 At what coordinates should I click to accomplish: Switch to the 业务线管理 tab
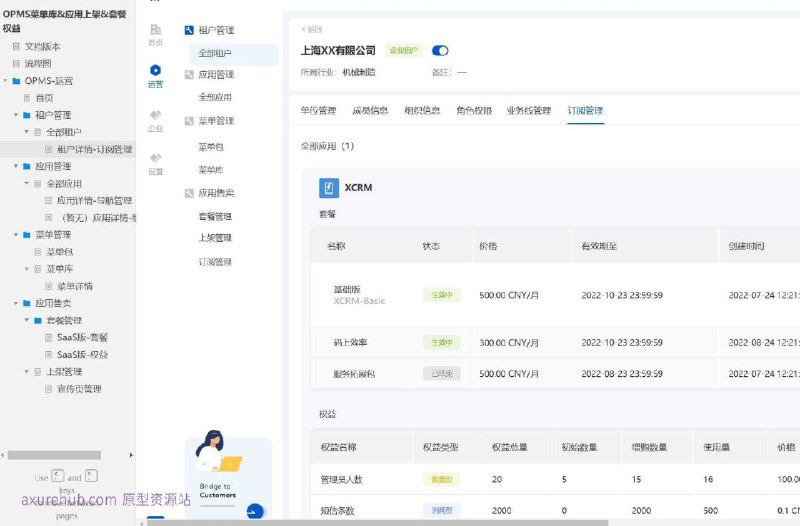[x=529, y=110]
